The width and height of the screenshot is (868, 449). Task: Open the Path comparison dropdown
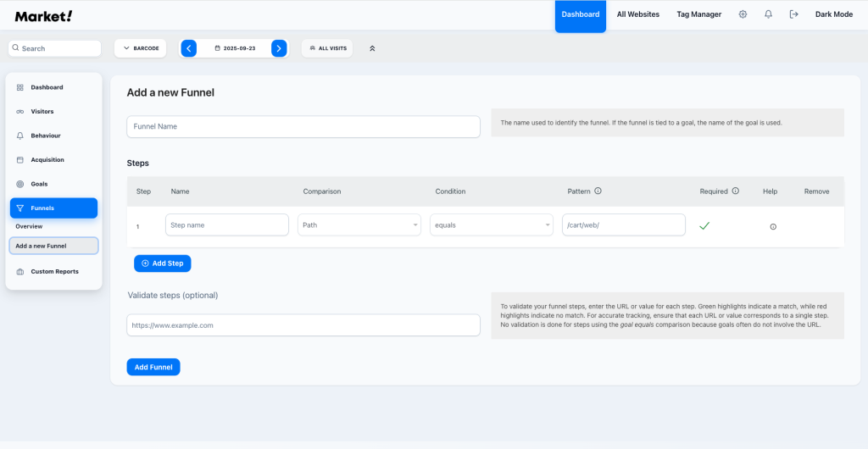[x=359, y=225]
